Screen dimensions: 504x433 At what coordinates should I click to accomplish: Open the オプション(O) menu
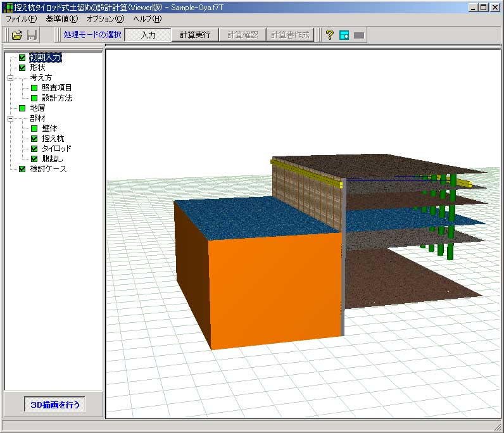tap(106, 19)
